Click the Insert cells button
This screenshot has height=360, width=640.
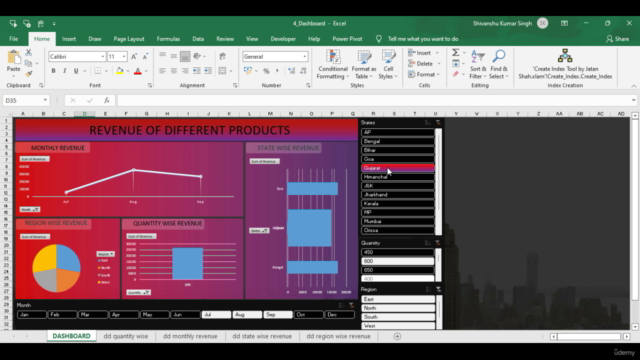click(x=420, y=53)
